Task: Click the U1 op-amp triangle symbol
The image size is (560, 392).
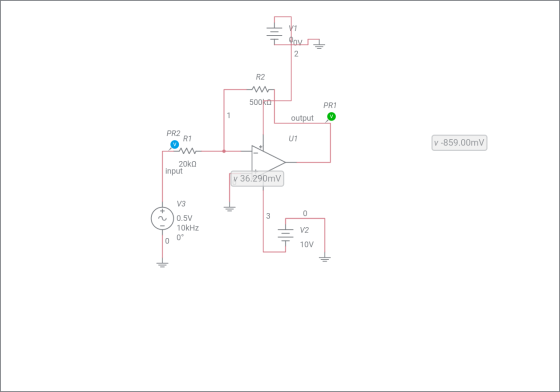Action: coord(269,162)
